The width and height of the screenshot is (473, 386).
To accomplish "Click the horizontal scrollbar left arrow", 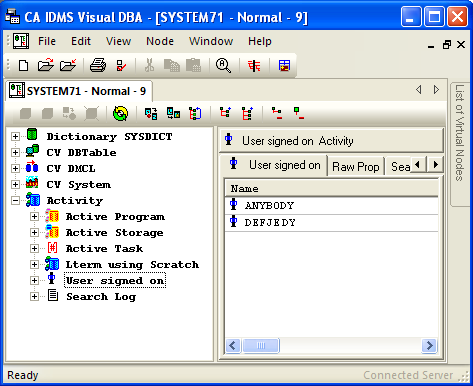I will point(233,346).
